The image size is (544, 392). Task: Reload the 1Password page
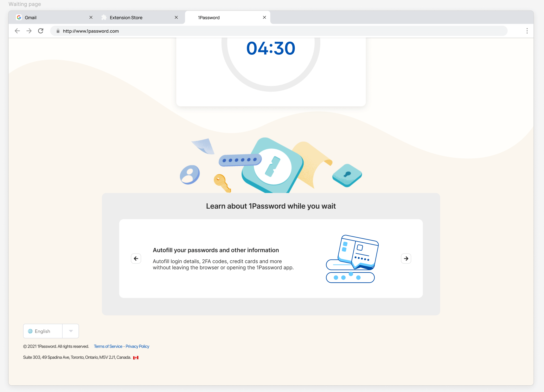41,31
